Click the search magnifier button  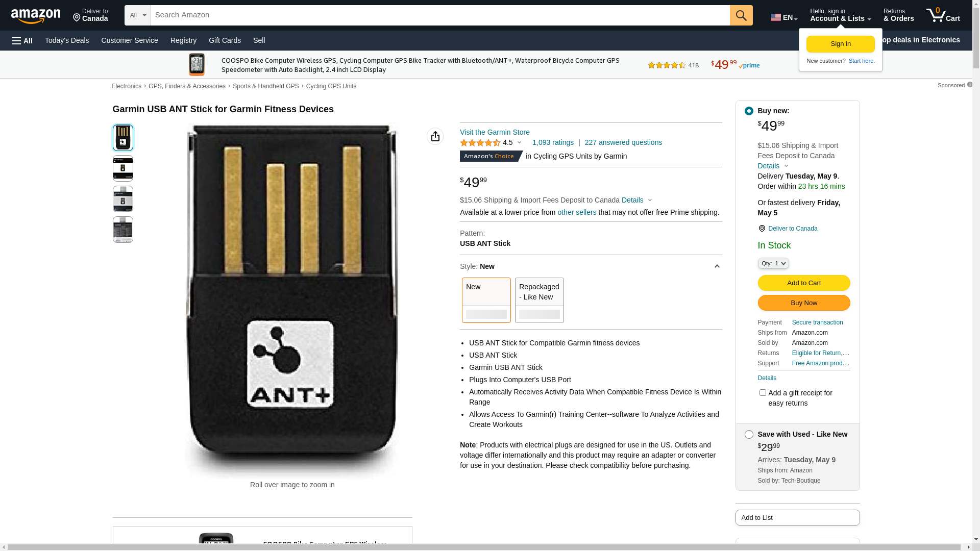click(741, 15)
